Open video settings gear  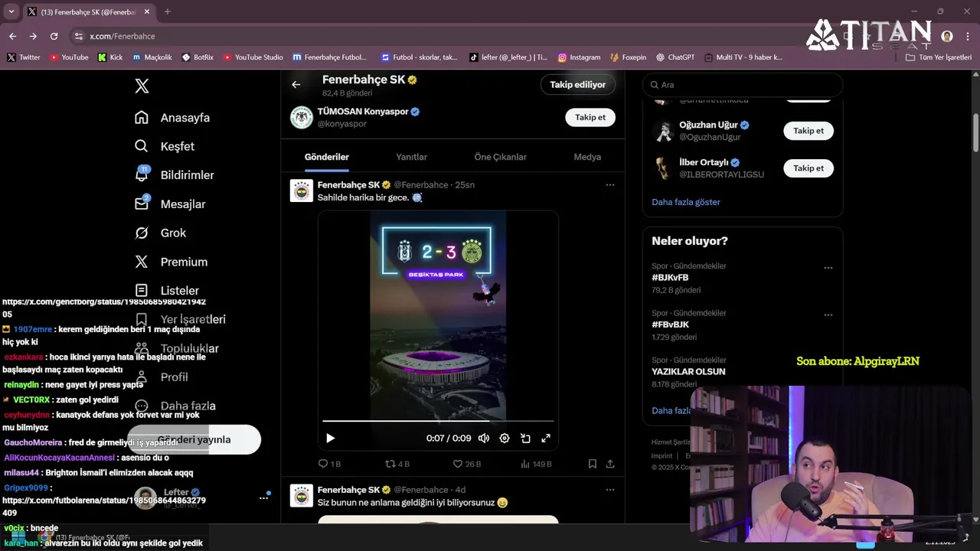pyautogui.click(x=505, y=439)
